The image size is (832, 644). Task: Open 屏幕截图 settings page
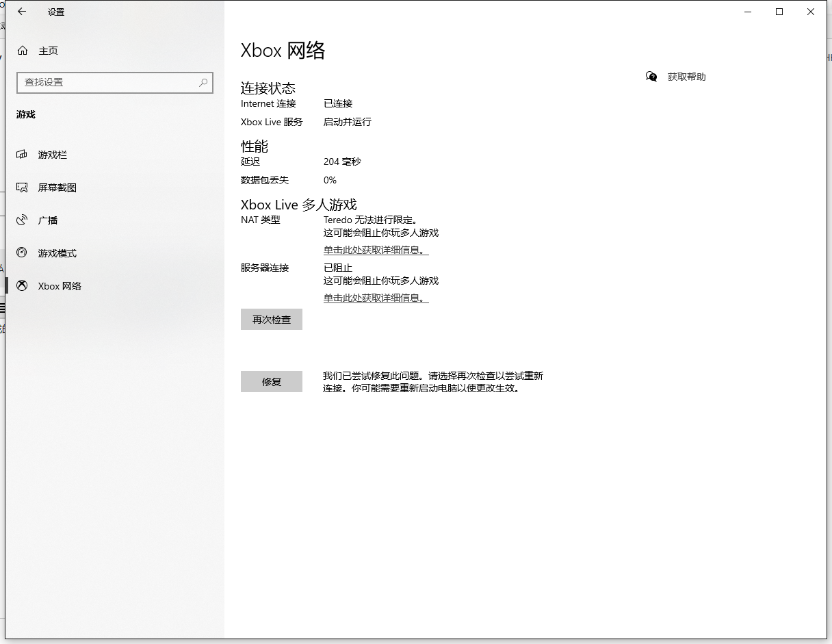(x=115, y=188)
